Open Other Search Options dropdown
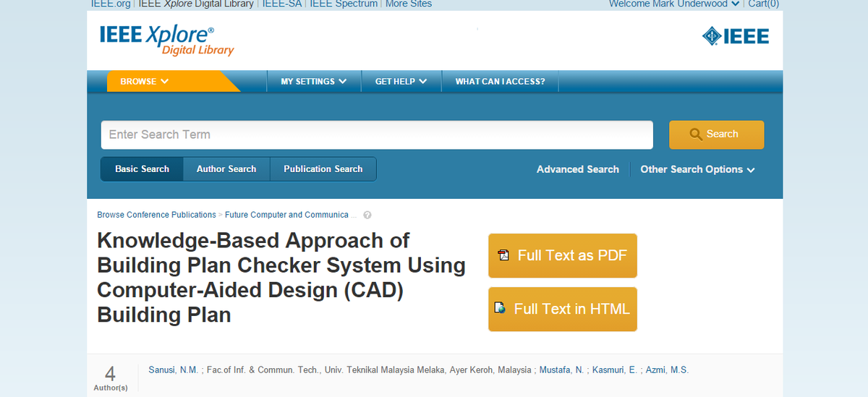The image size is (868, 397). [697, 169]
